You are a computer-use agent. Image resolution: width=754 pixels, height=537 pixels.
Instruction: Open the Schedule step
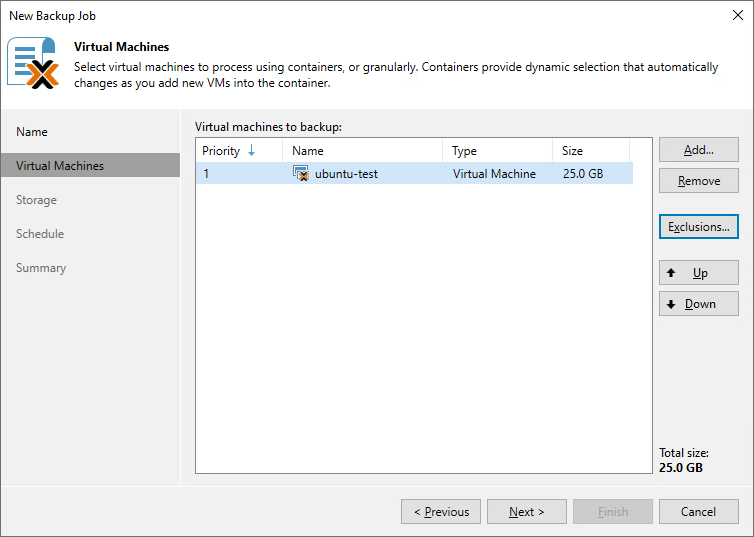click(x=40, y=234)
